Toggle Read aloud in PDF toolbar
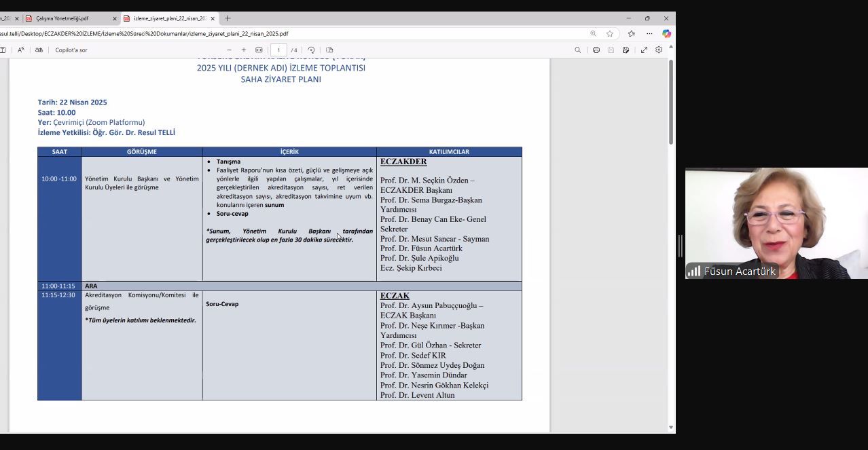The width and height of the screenshot is (868, 450). [21, 50]
